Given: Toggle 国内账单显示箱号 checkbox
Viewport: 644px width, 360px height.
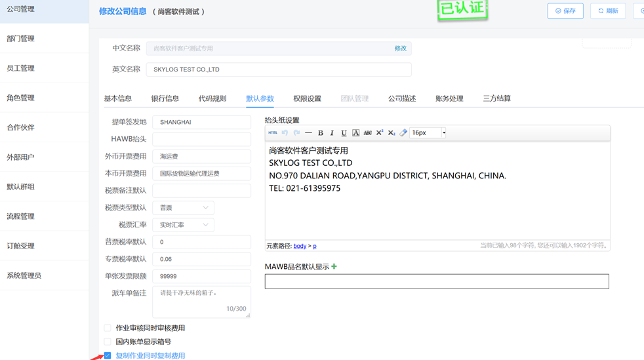Looking at the screenshot, I should [x=108, y=342].
